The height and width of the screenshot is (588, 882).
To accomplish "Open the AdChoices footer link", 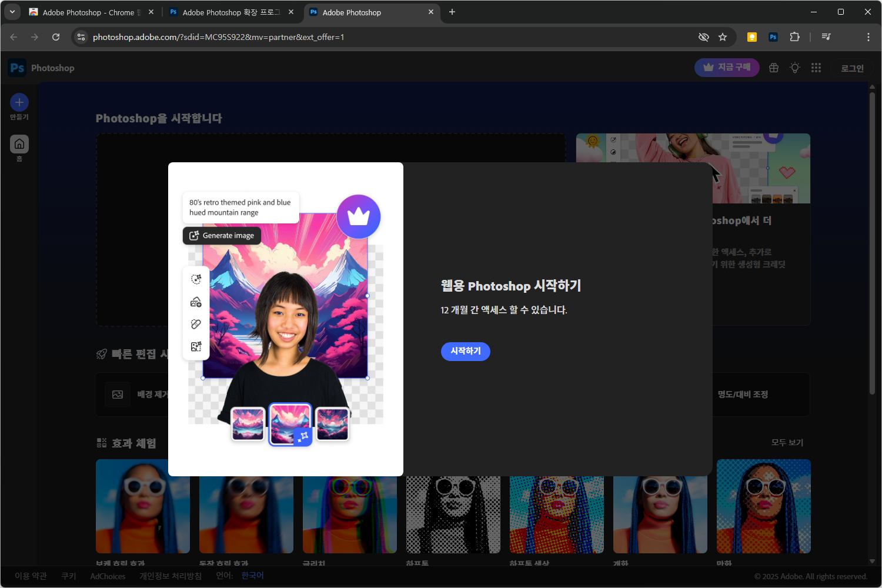I will [108, 576].
